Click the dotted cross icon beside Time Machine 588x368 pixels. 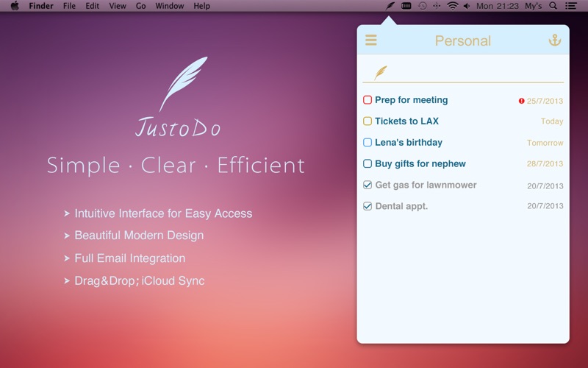[x=437, y=6]
